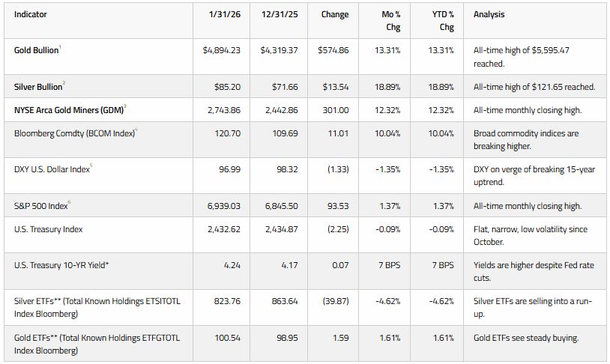Click the Gold Bullion indicator label
The width and height of the screenshot is (610, 364).
coord(36,50)
